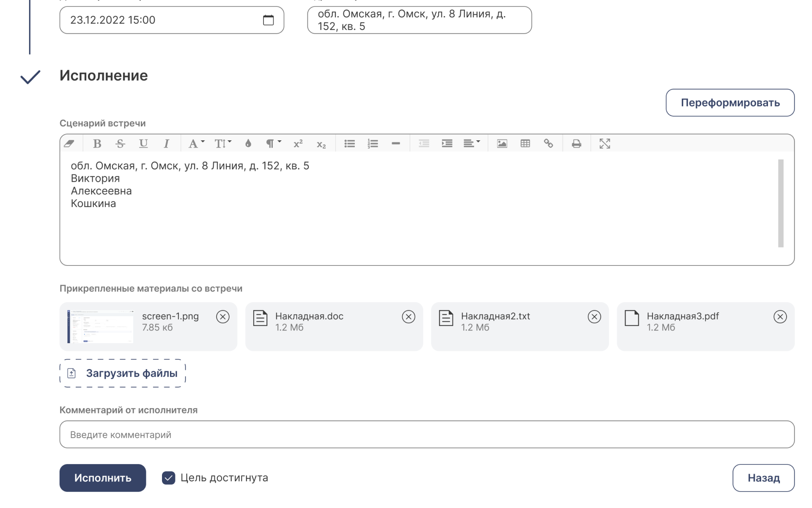Open the calendar date picker icon
Screen dimensions: 812x508
[268, 20]
